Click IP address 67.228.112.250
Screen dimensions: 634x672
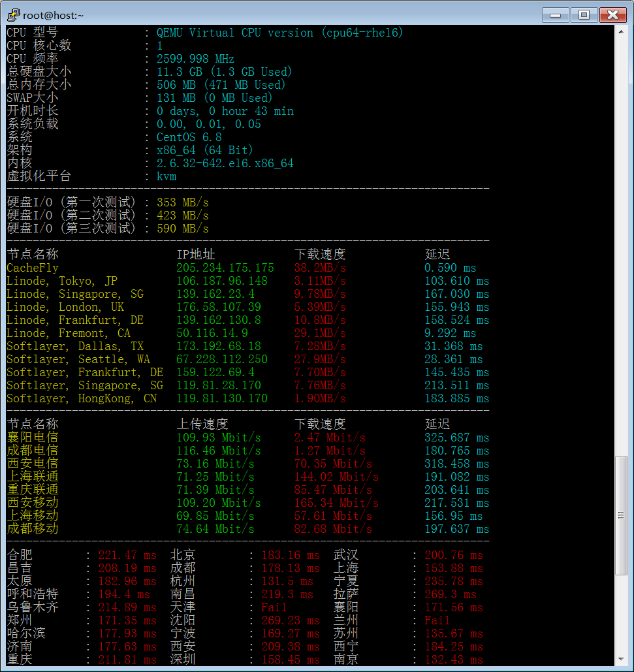[x=222, y=359]
